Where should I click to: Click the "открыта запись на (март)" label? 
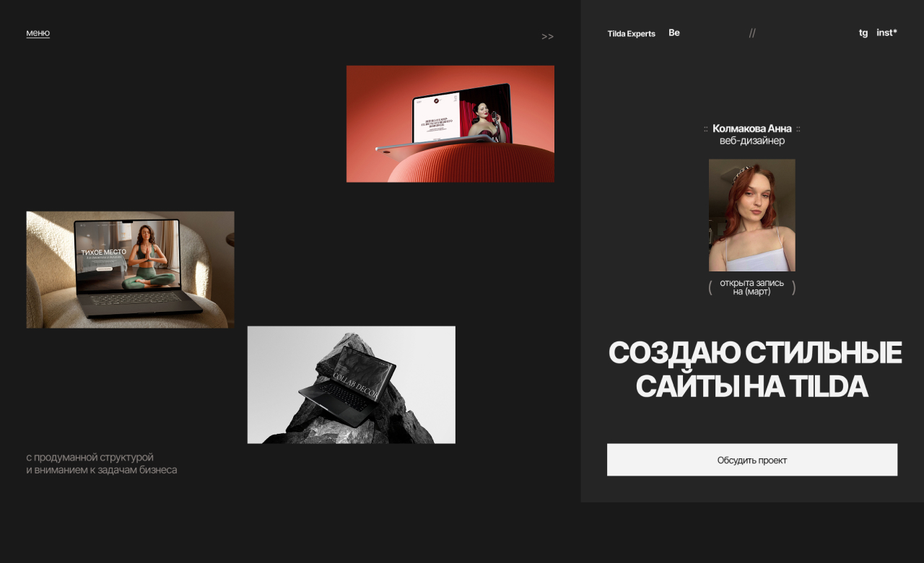(x=751, y=286)
